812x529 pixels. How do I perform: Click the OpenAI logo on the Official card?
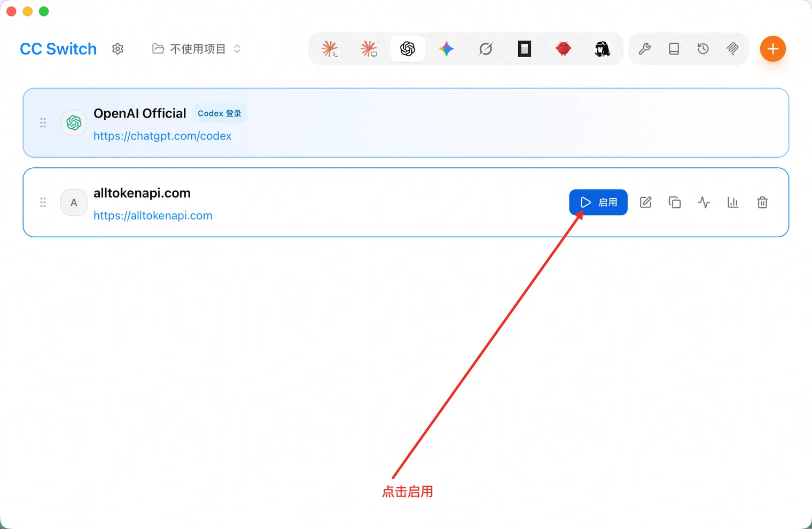point(74,123)
